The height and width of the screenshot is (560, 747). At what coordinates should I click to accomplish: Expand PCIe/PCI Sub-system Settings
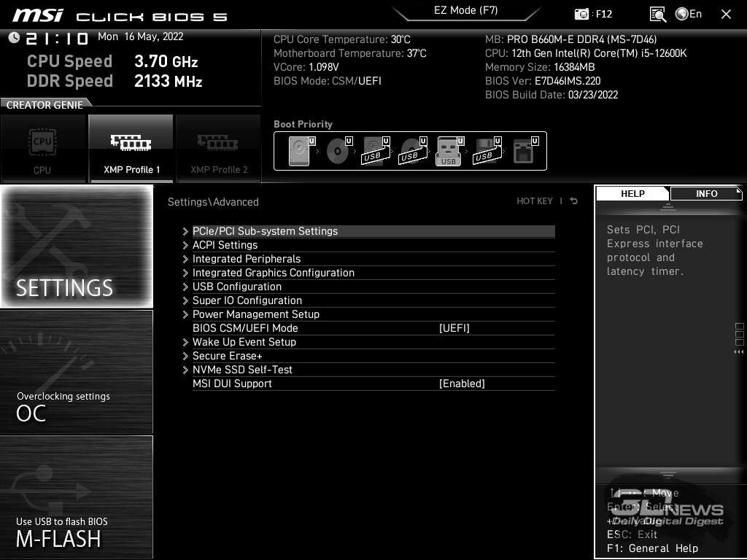[368, 231]
